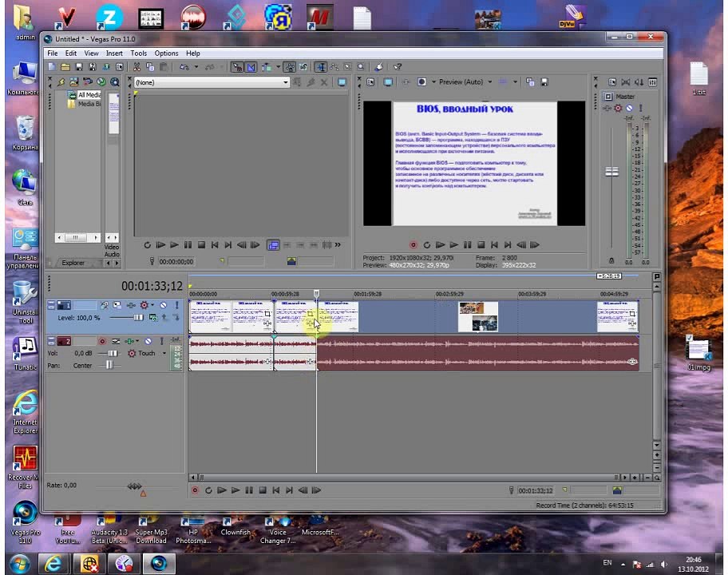Click Save Snapshot to File icon in preview
The height and width of the screenshot is (575, 728).
click(544, 82)
